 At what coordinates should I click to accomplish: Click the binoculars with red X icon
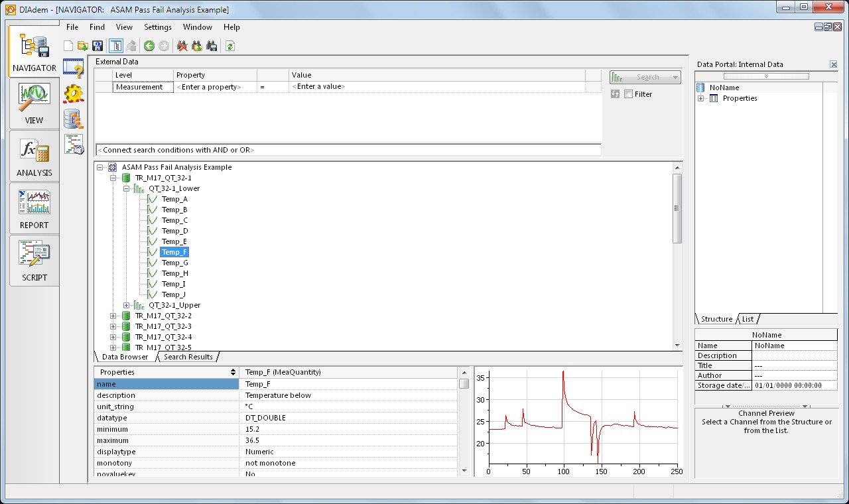(182, 46)
